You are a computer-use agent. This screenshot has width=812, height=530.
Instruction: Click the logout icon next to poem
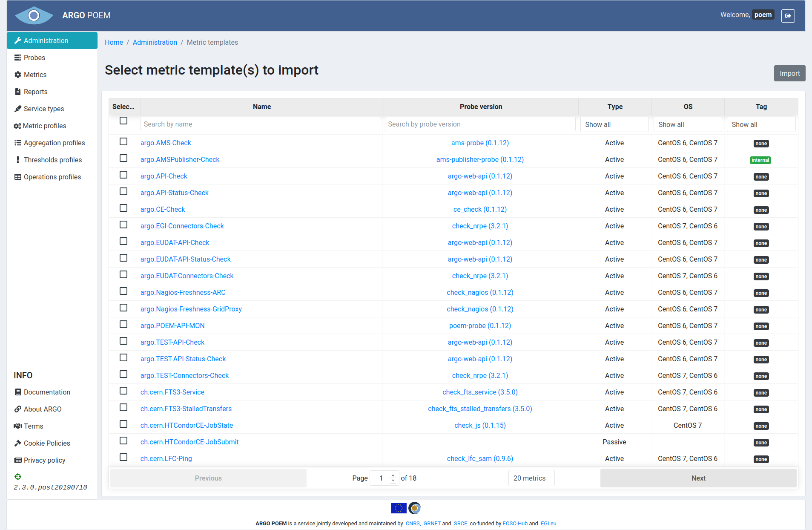click(788, 16)
